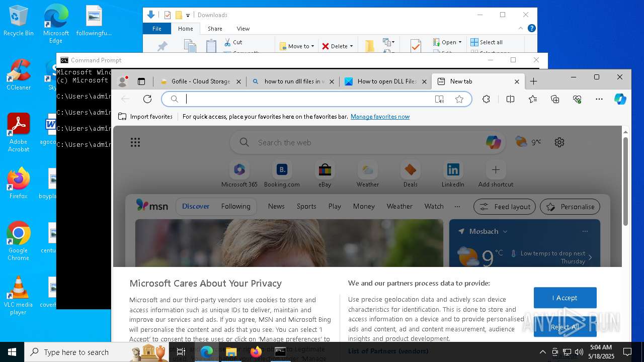Open Favorites list icon in Edge toolbar

tap(533, 99)
